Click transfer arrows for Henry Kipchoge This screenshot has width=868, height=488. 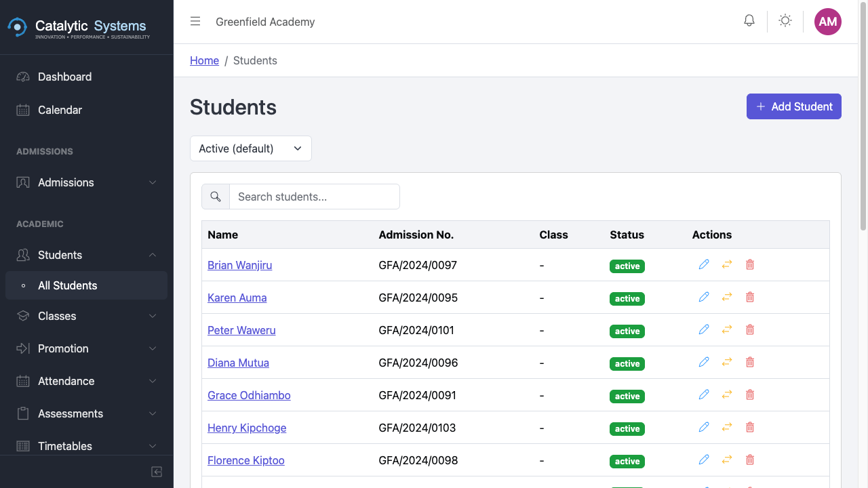click(727, 427)
